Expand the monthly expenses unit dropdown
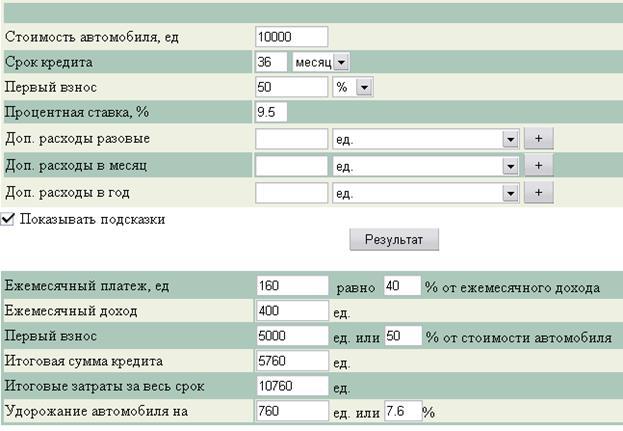Image resolution: width=623 pixels, height=431 pixels. (x=427, y=165)
